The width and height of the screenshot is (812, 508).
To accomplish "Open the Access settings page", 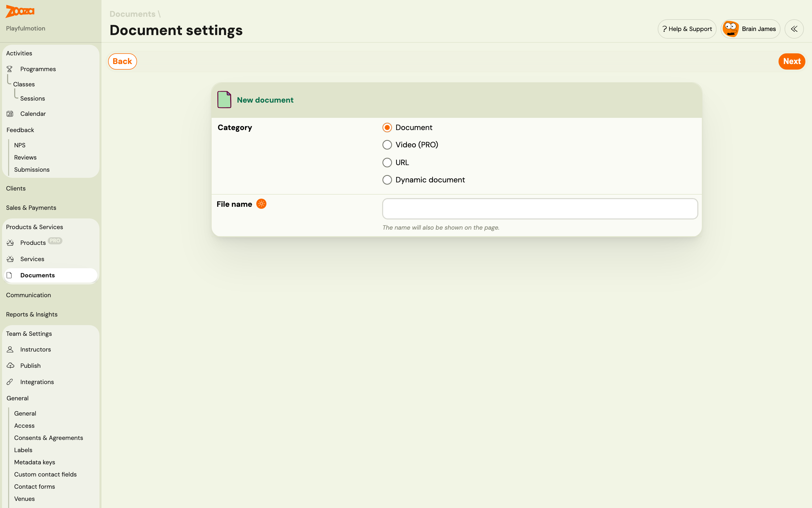I will coord(25,426).
